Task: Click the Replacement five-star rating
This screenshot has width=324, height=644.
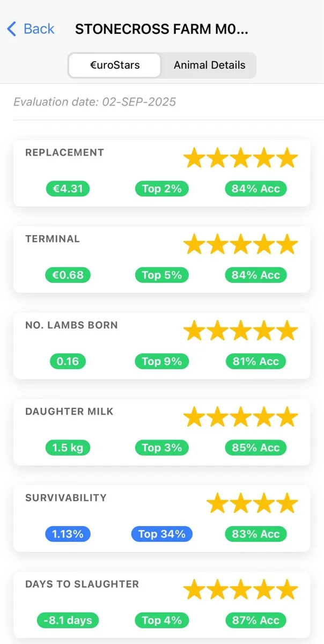Action: (x=240, y=158)
